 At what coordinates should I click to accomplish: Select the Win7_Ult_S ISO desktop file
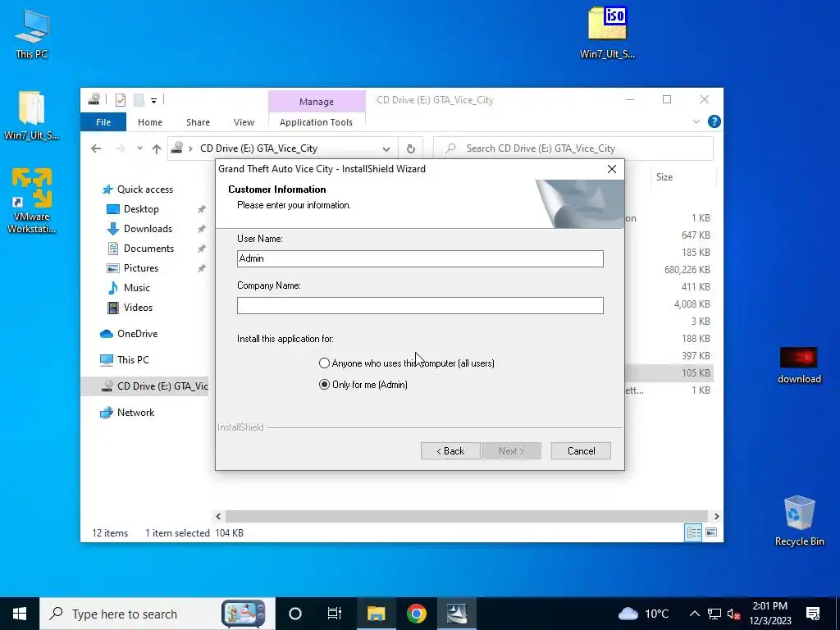point(607,32)
